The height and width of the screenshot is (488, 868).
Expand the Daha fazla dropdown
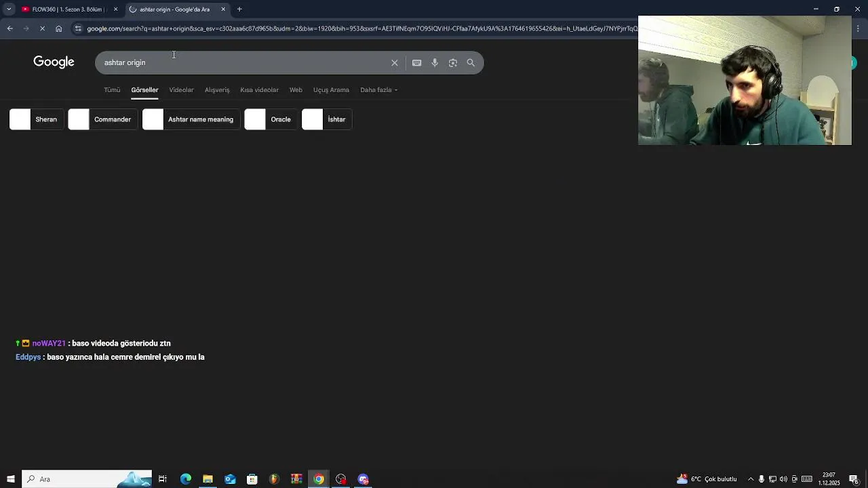(x=378, y=90)
